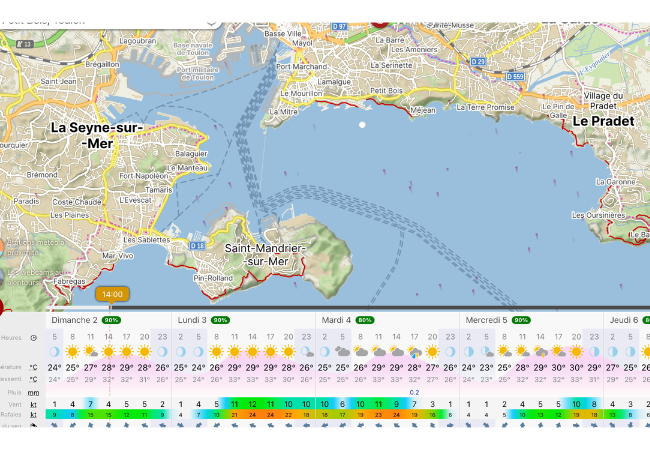Toggle the Vent kt unit
This screenshot has width=650, height=450.
34,404
